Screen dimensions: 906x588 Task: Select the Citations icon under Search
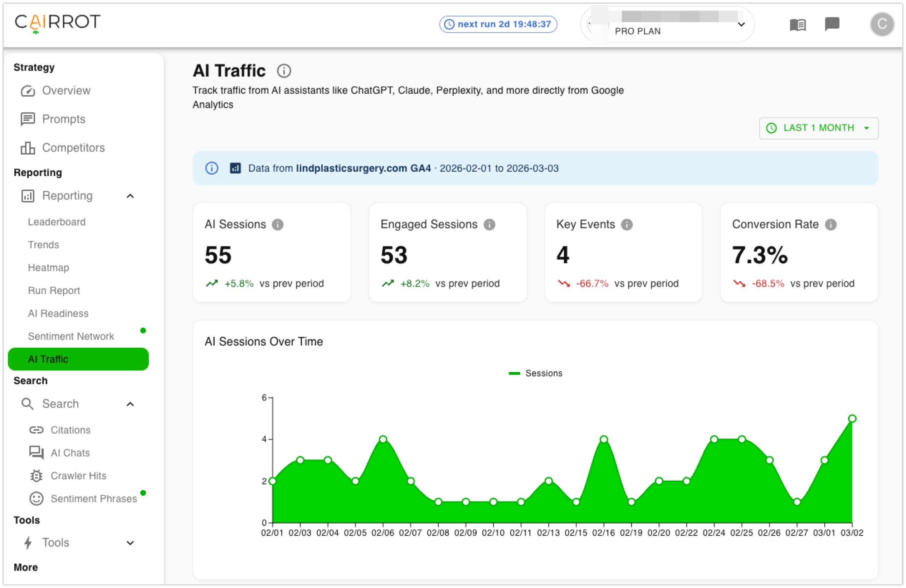coord(36,430)
